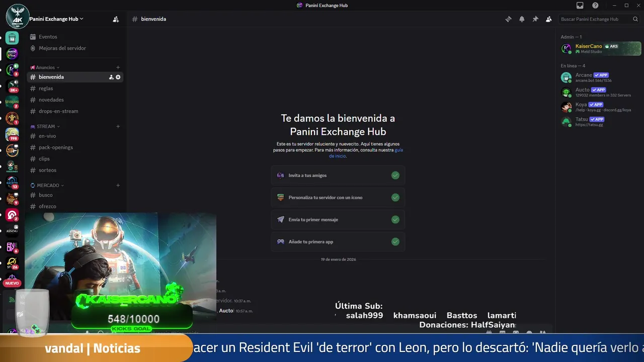Collapse the MERCADO channel category
The width and height of the screenshot is (644, 362).
click(47, 185)
